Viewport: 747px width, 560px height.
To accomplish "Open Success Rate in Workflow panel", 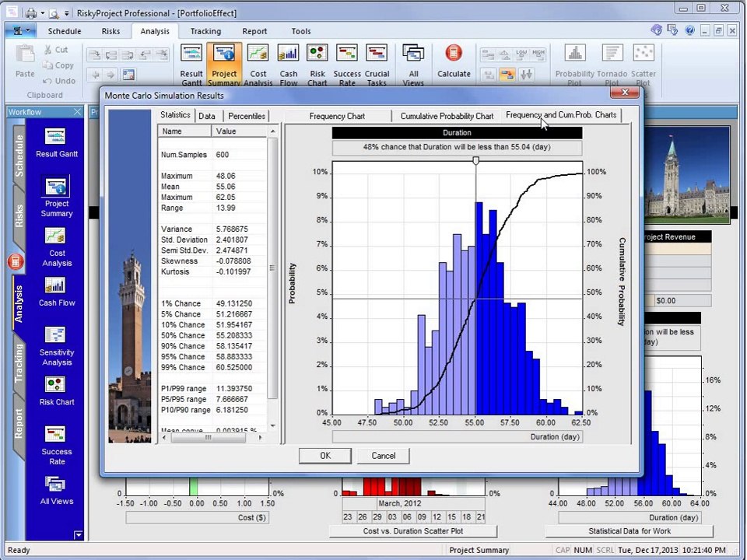I will point(57,446).
